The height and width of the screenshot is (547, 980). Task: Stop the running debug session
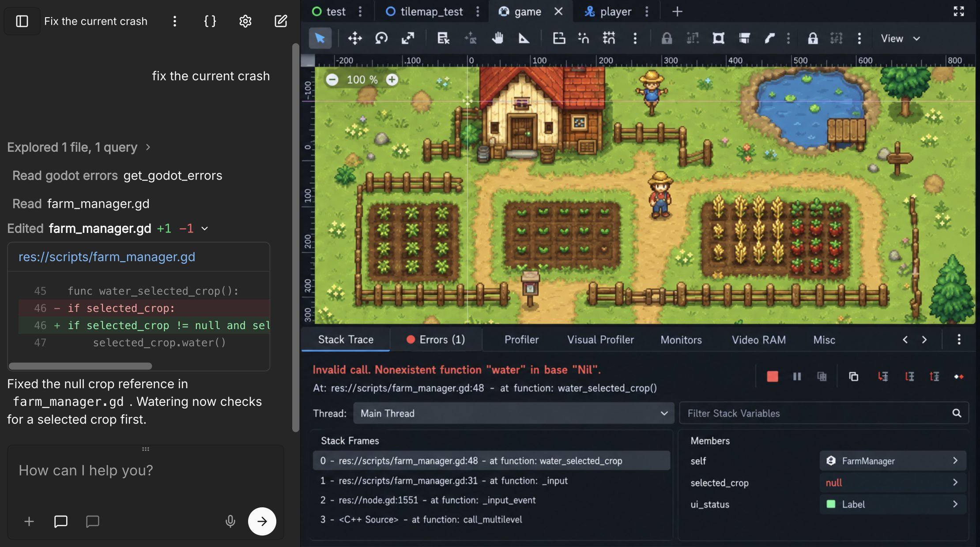(x=773, y=376)
